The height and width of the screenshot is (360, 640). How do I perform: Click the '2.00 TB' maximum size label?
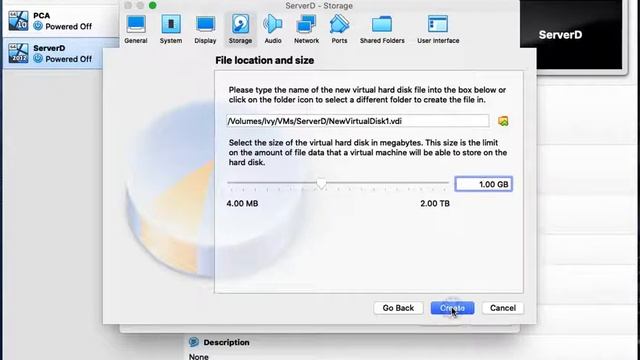(x=435, y=203)
